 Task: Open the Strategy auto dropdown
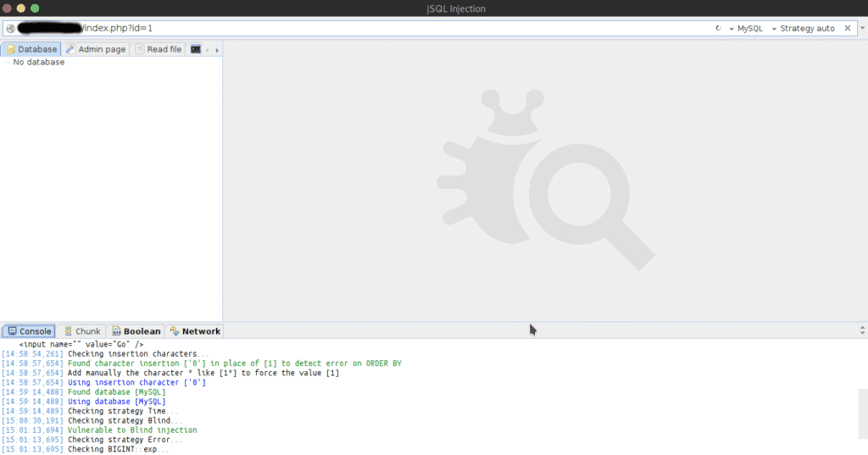803,29
